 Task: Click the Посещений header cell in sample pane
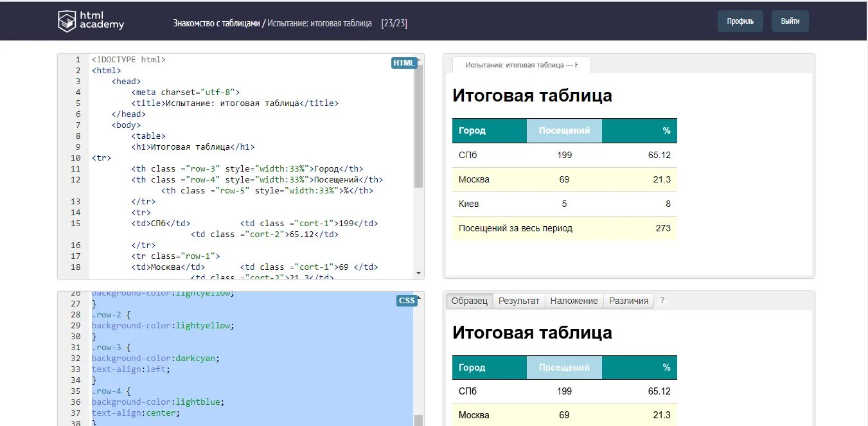pos(564,368)
